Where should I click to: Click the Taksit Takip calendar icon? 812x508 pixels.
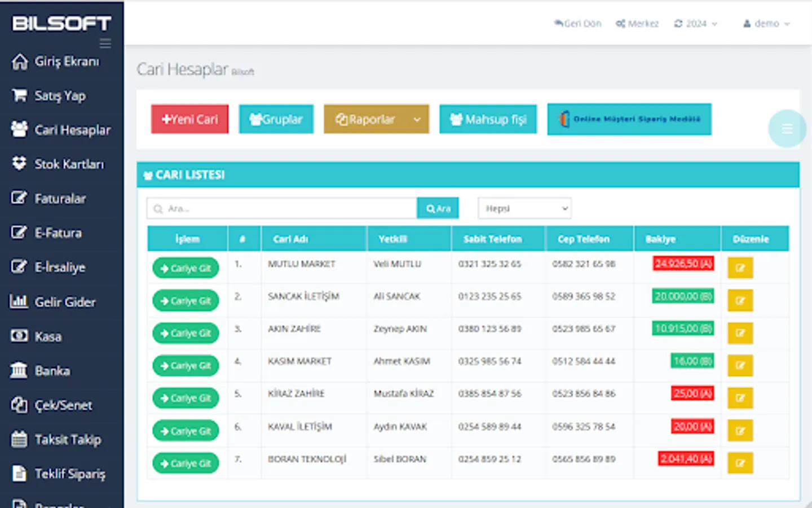click(19, 439)
